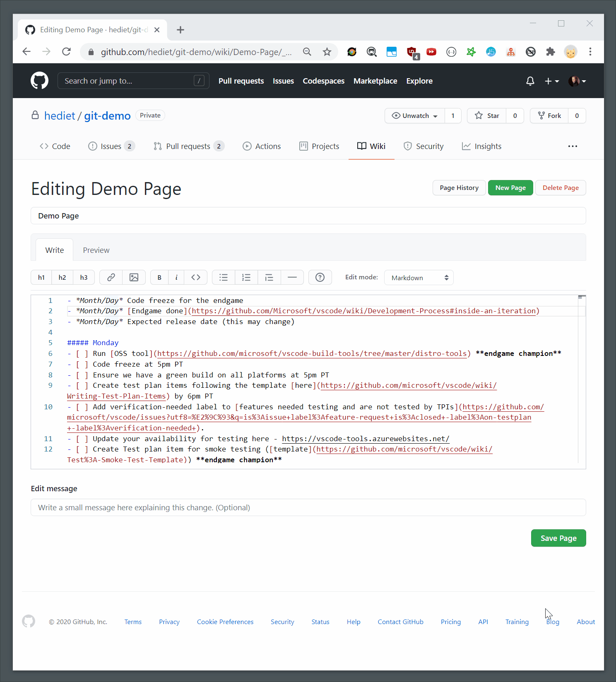Open the user avatar menu

point(577,81)
